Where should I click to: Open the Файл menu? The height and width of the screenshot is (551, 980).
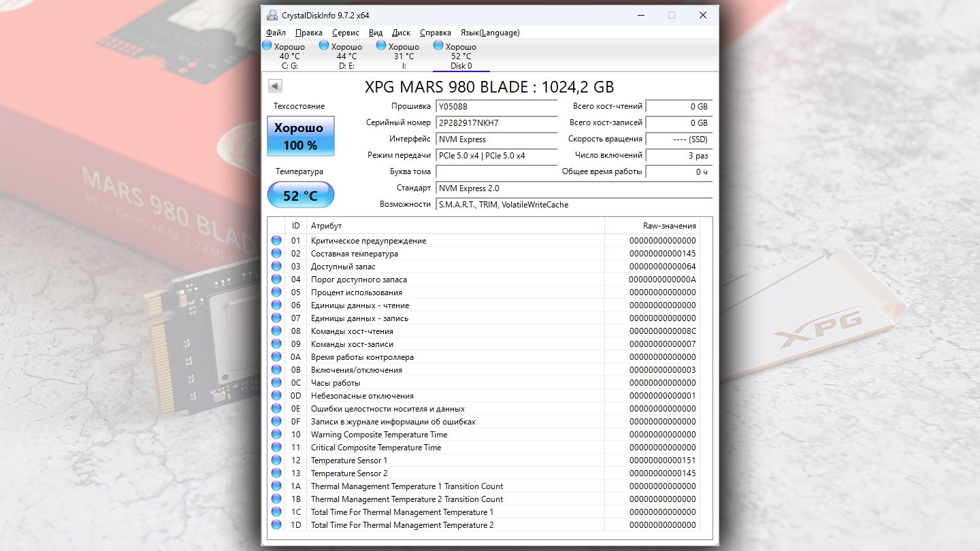(x=276, y=33)
